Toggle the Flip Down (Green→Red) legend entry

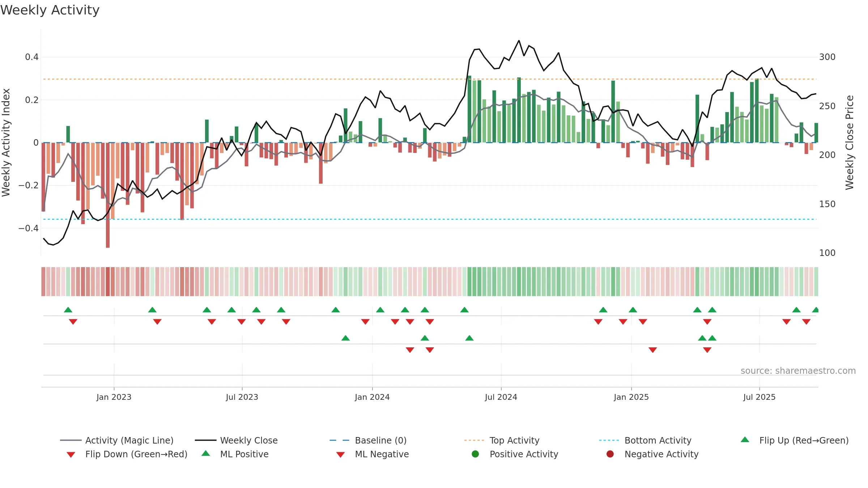point(127,454)
